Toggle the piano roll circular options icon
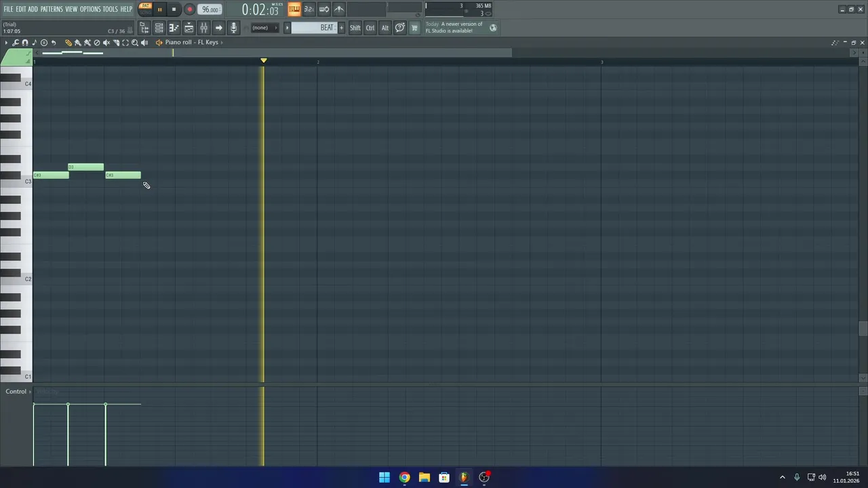Image resolution: width=868 pixels, height=488 pixels. click(44, 42)
